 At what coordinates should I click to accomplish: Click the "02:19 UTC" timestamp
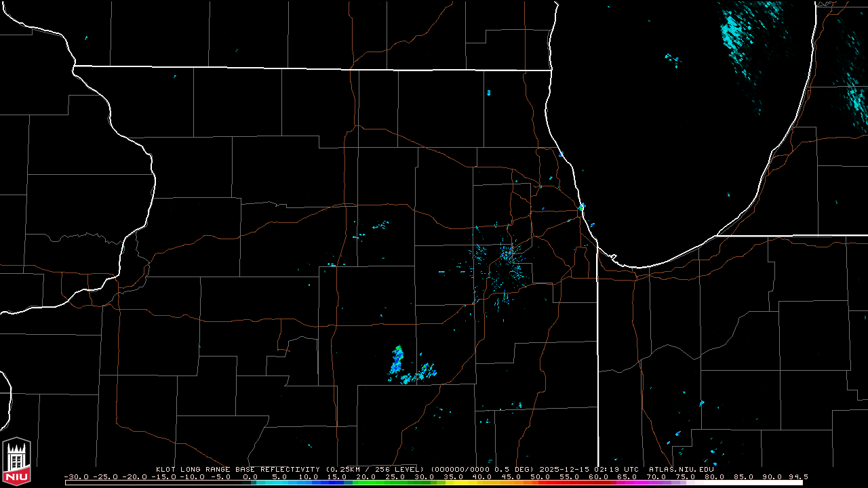pyautogui.click(x=617, y=469)
